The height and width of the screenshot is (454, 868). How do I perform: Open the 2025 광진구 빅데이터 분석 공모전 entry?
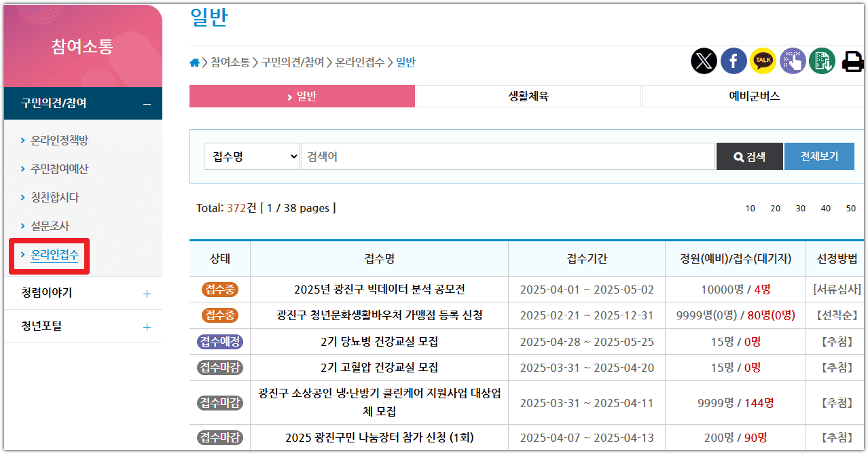point(379,289)
